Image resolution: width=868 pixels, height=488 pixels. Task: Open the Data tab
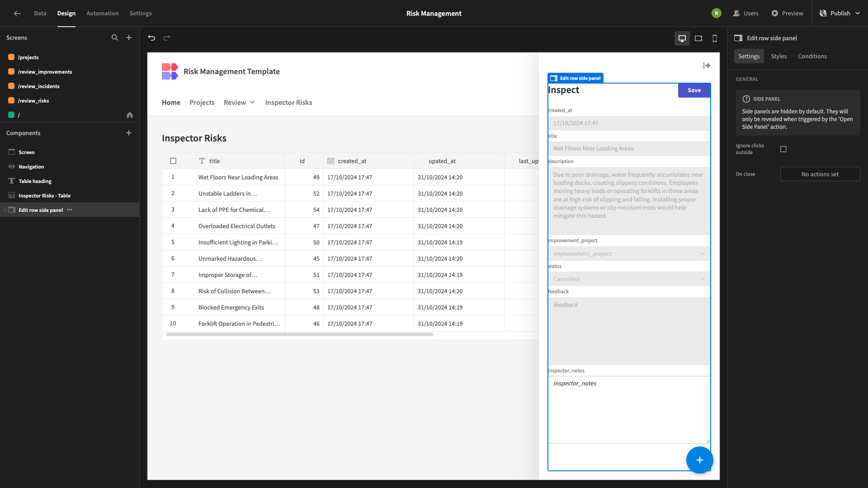(x=40, y=14)
